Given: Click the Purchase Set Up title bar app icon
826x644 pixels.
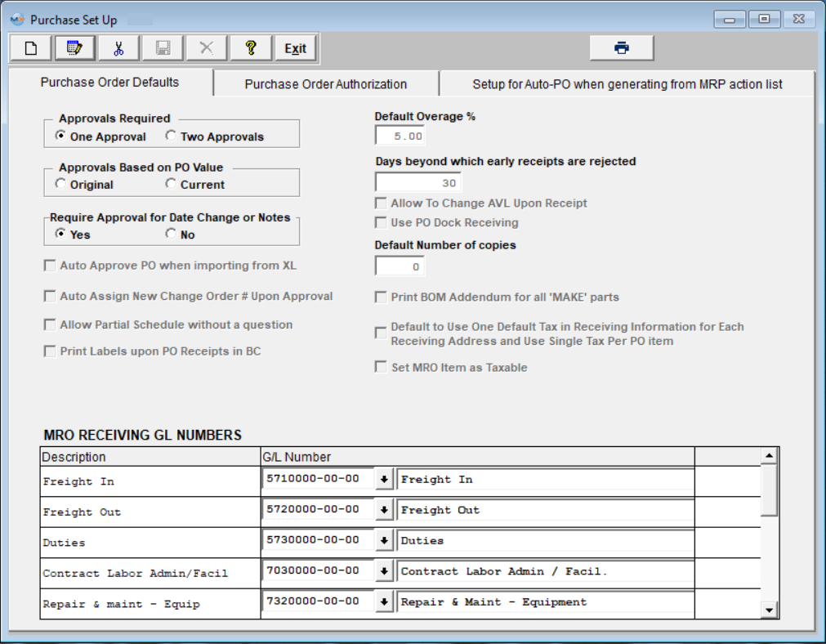Looking at the screenshot, I should point(17,20).
